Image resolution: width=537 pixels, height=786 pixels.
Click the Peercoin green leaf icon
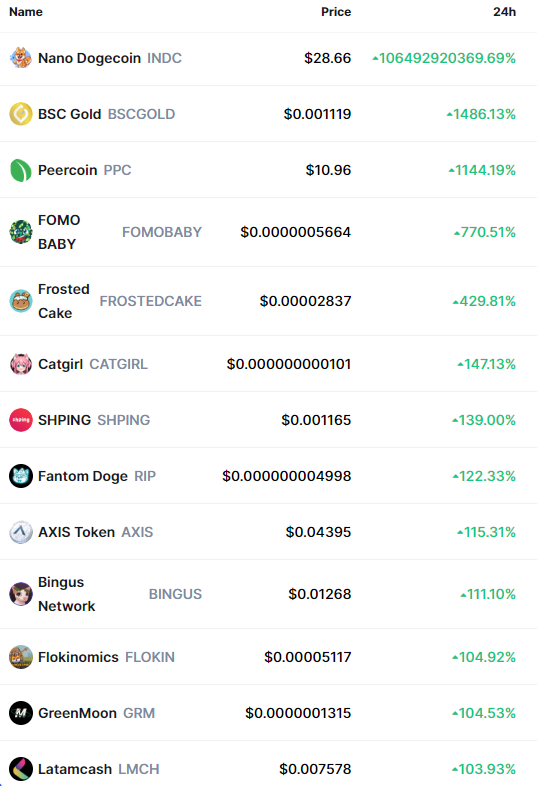[x=21, y=170]
